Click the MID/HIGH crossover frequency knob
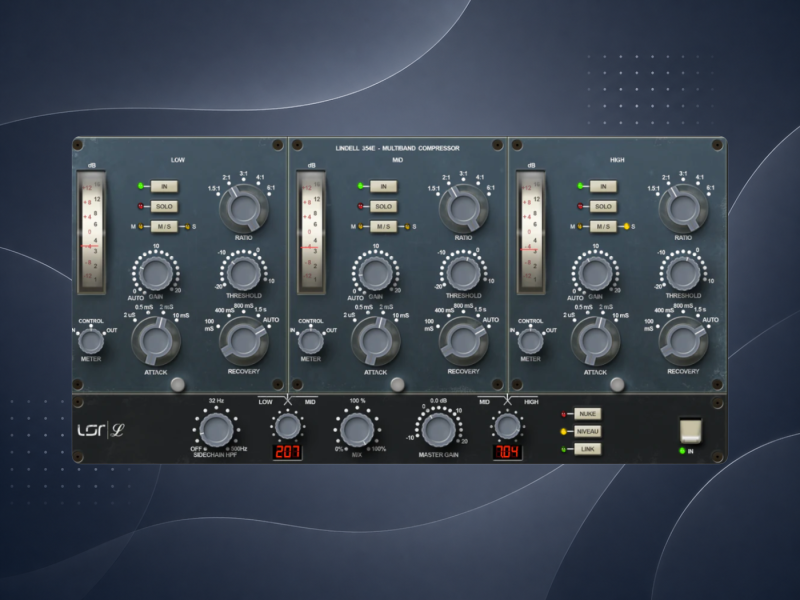This screenshot has width=800, height=600. point(508,427)
